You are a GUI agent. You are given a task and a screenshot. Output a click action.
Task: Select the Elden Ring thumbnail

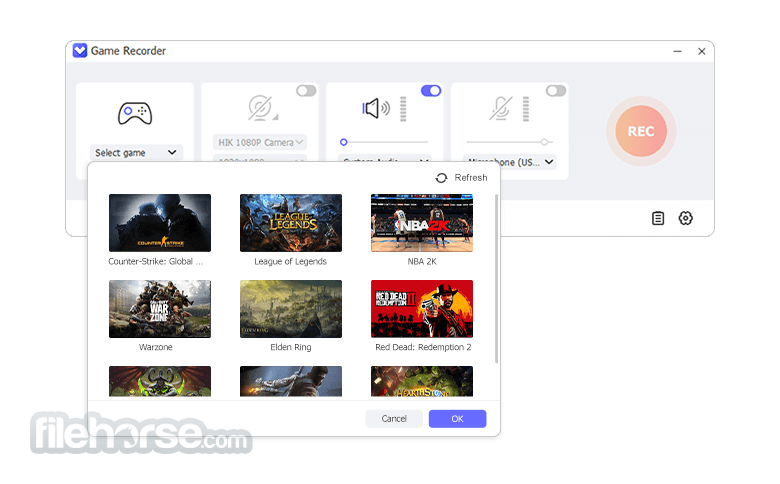291,309
